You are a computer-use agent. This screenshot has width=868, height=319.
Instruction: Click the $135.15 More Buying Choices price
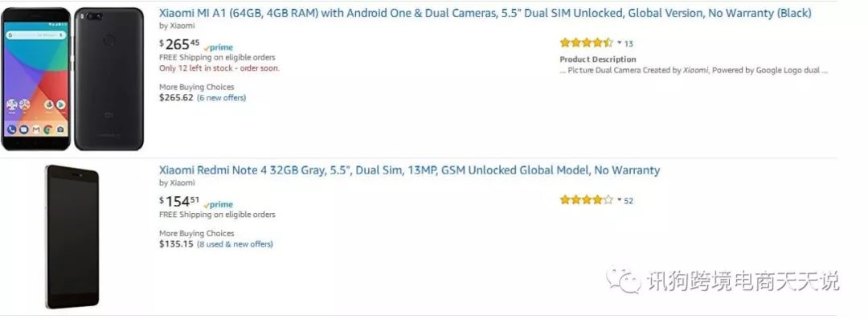(x=176, y=243)
